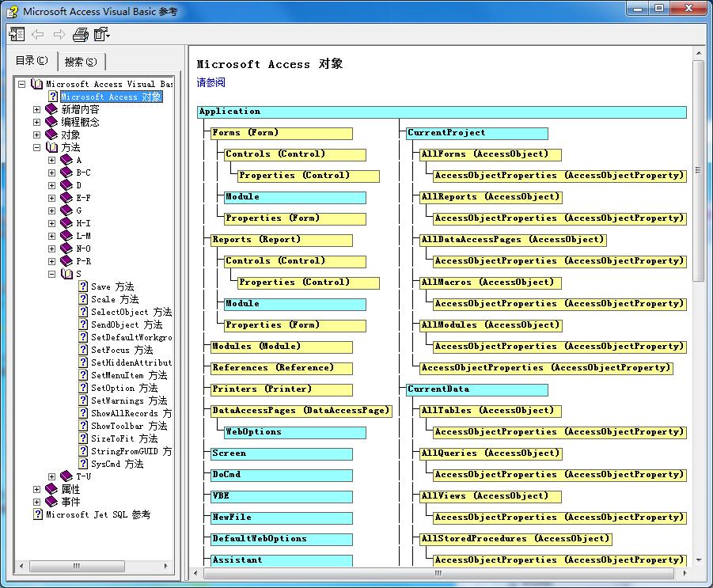Click the content pane vertical scrollbar thumb
Image resolution: width=713 pixels, height=588 pixels.
[x=698, y=170]
